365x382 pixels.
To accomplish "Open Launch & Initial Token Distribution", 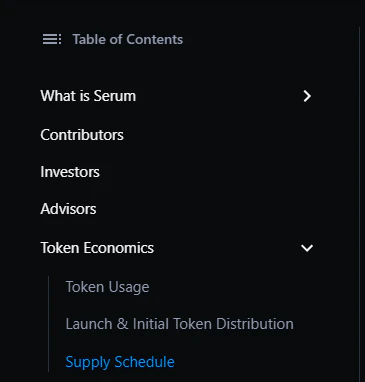I will click(180, 324).
